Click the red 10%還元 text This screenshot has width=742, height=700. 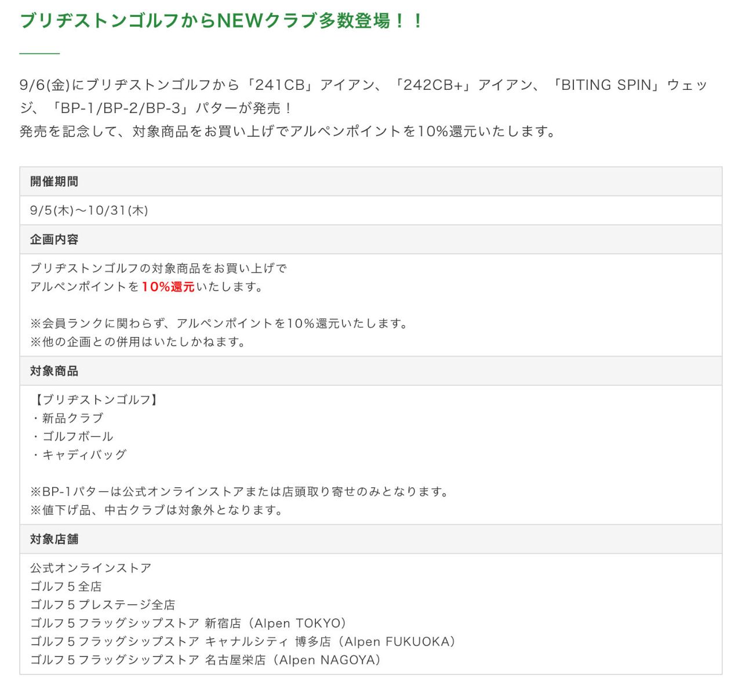click(x=168, y=286)
